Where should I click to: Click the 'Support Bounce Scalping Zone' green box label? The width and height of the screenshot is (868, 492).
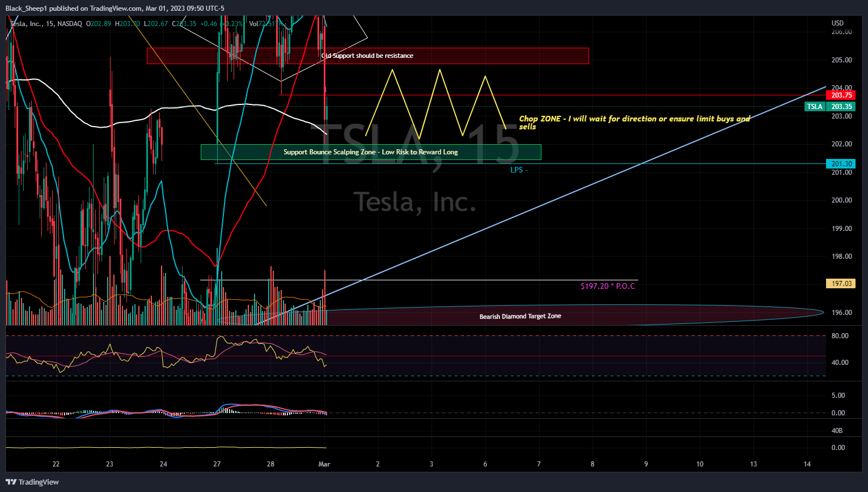pos(371,152)
